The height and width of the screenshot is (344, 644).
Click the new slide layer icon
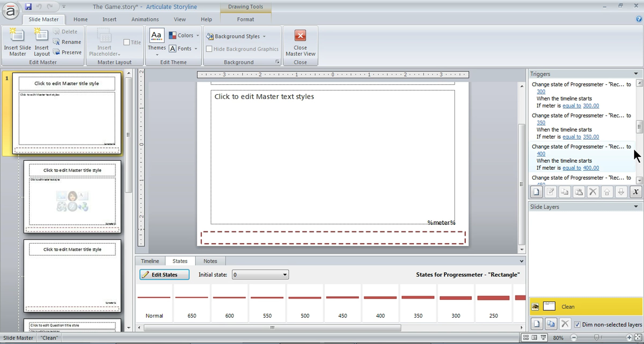point(536,324)
